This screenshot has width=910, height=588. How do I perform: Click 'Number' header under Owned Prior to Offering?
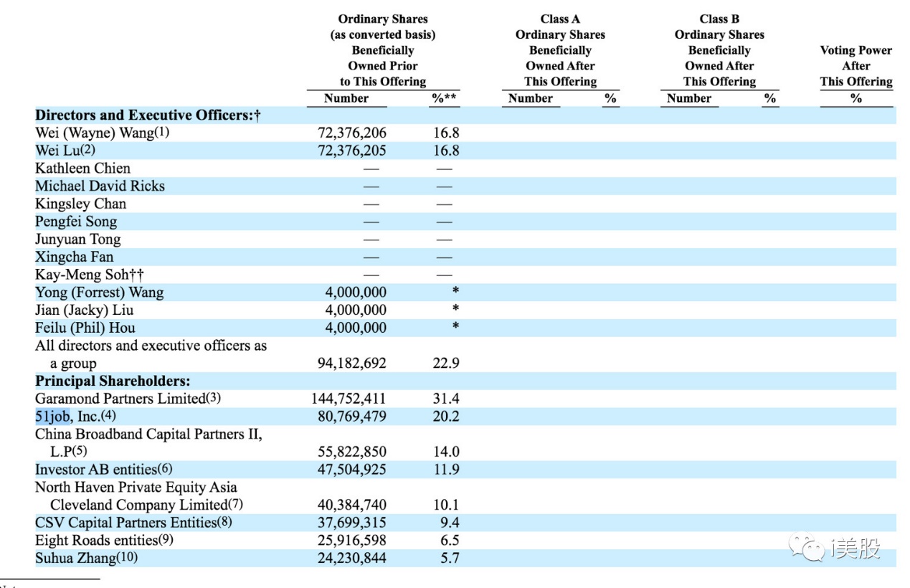[346, 98]
